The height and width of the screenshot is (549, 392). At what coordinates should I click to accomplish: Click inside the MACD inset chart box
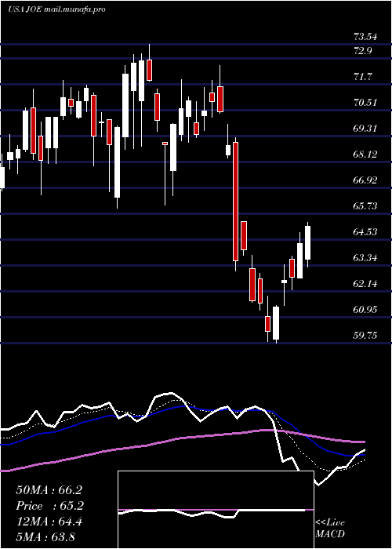point(216,510)
